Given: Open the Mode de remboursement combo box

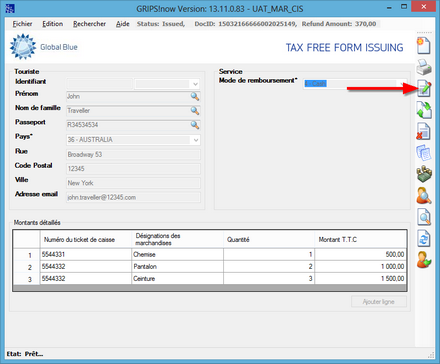Looking at the screenshot, I should pyautogui.click(x=355, y=83).
